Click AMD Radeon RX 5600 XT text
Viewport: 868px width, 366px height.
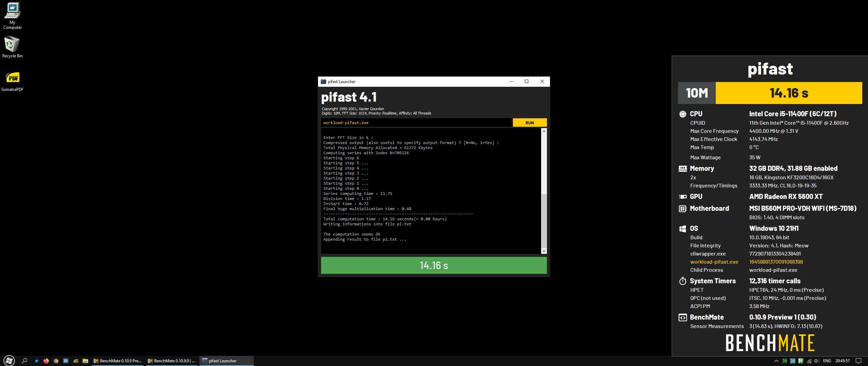click(786, 197)
